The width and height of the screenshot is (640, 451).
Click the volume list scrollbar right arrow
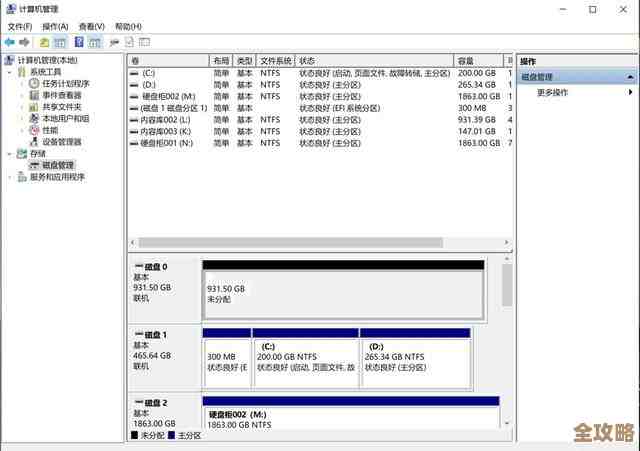[507, 242]
